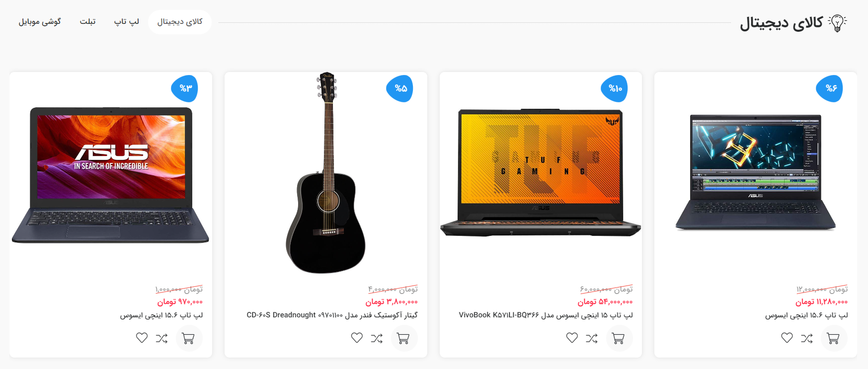868x369 pixels.
Task: Add 11,280,000 toman Asus laptop to cart
Action: (833, 338)
